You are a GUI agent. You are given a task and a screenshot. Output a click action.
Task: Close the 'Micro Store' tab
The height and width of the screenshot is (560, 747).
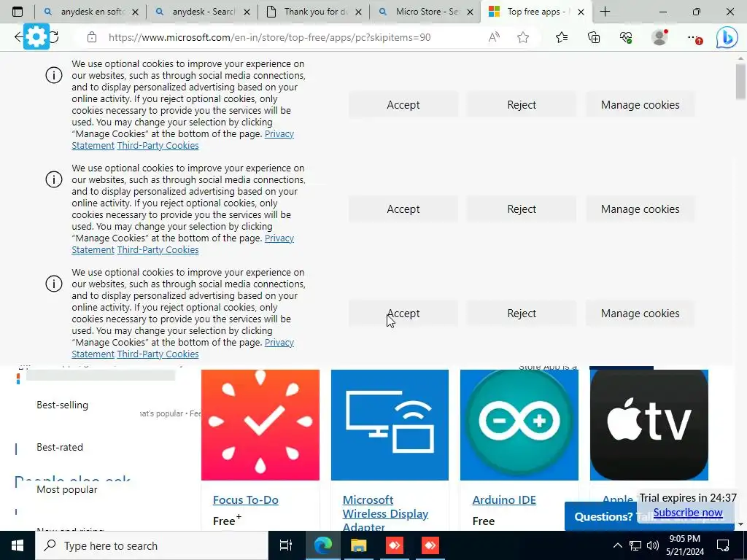[x=471, y=12]
